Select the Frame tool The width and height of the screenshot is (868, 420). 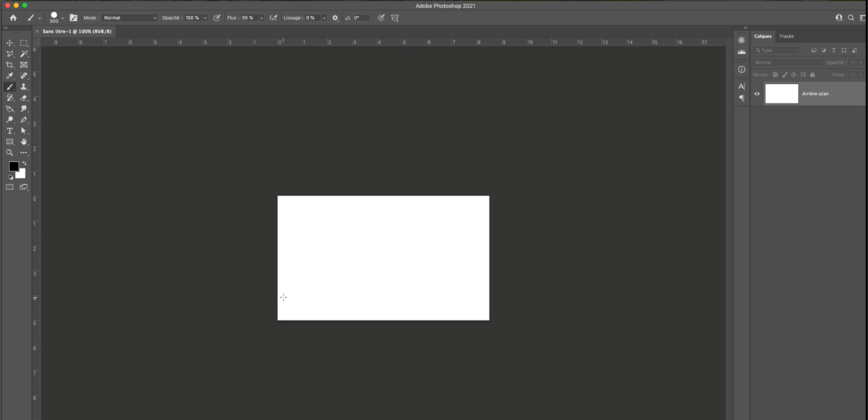[24, 65]
